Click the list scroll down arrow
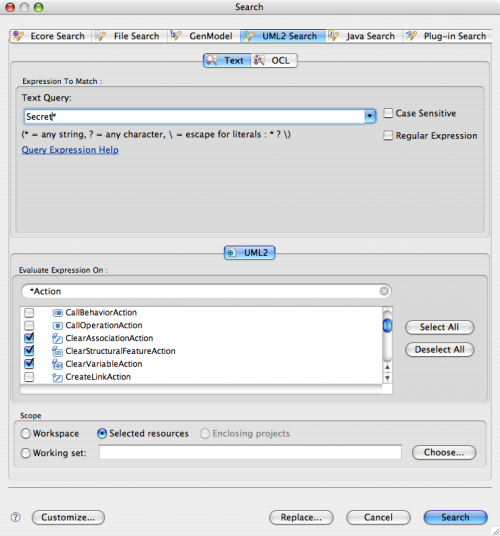 pos(387,378)
